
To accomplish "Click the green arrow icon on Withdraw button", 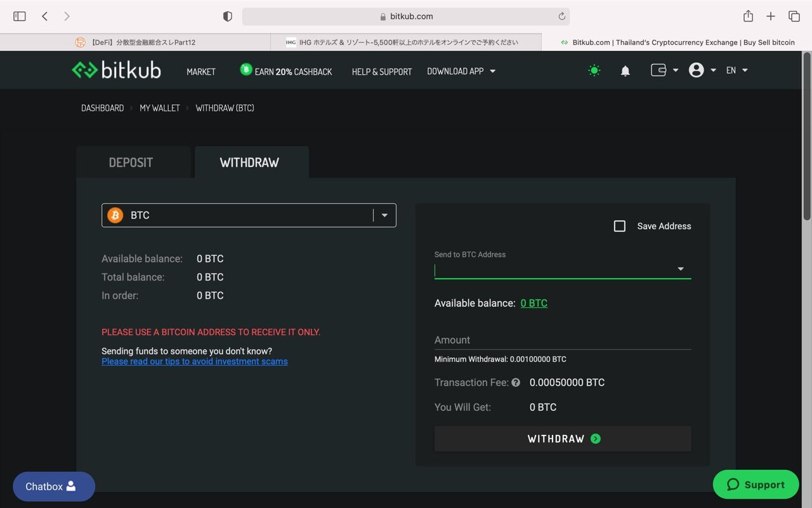I will [596, 439].
